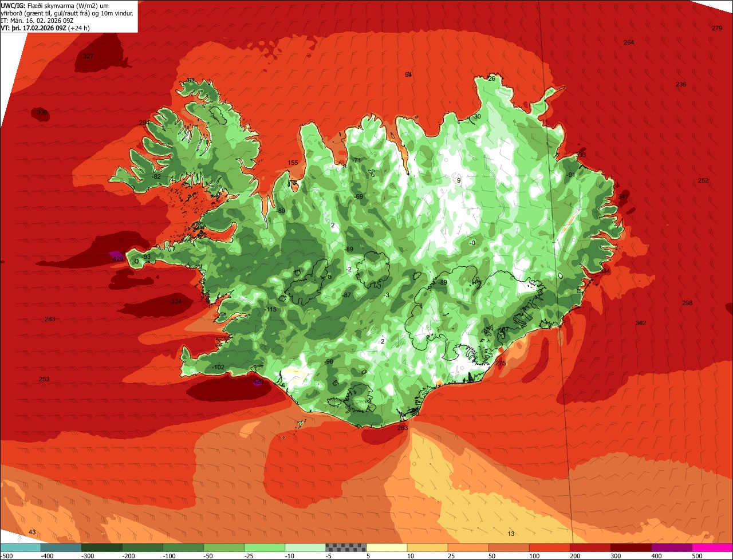The height and width of the screenshot is (560, 733).
Task: Click the map value "9" in the northeast highlands
Action: coord(459,180)
